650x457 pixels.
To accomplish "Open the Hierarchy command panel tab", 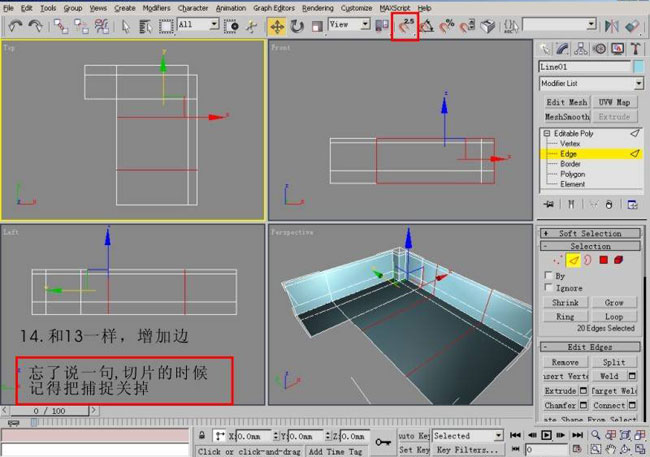I will click(x=581, y=49).
